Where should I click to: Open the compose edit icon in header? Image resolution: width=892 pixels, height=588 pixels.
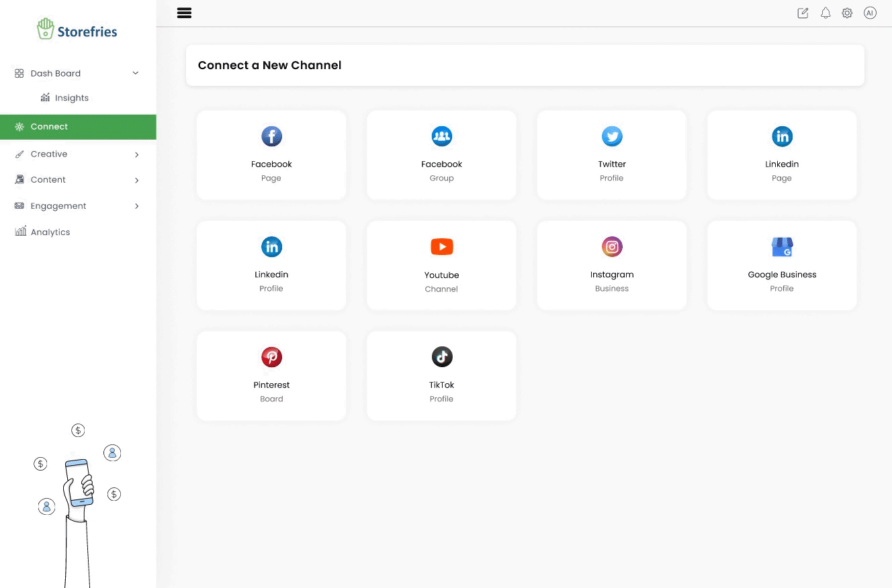tap(803, 13)
